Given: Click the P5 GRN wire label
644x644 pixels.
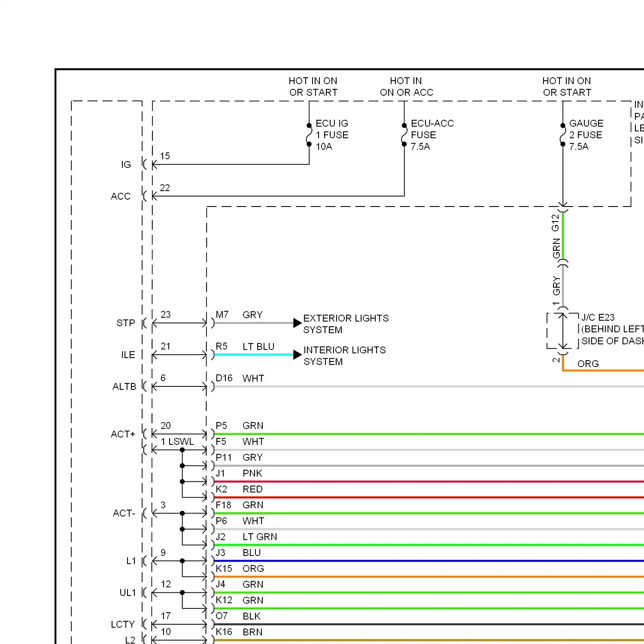Looking at the screenshot, I should click(x=240, y=425).
